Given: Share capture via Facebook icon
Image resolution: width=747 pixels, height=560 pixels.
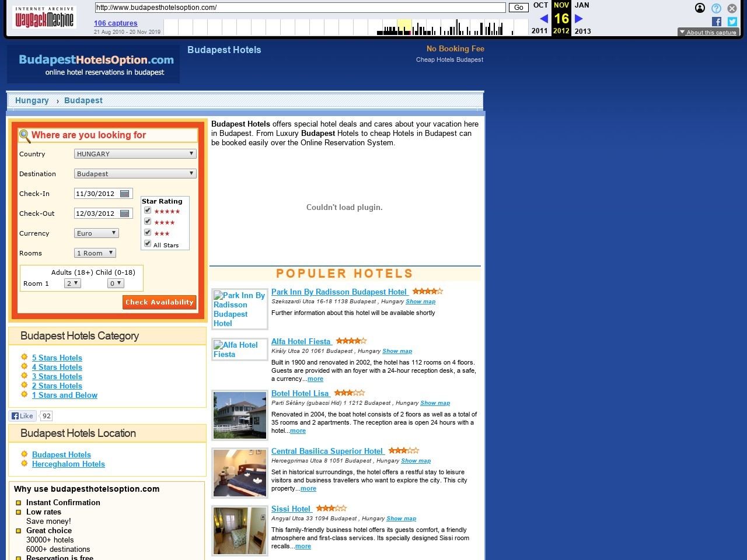Looking at the screenshot, I should pyautogui.click(x=717, y=22).
